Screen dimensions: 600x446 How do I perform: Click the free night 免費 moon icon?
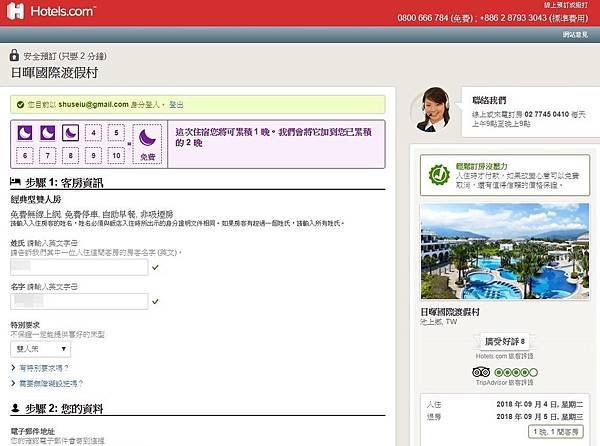coord(147,144)
